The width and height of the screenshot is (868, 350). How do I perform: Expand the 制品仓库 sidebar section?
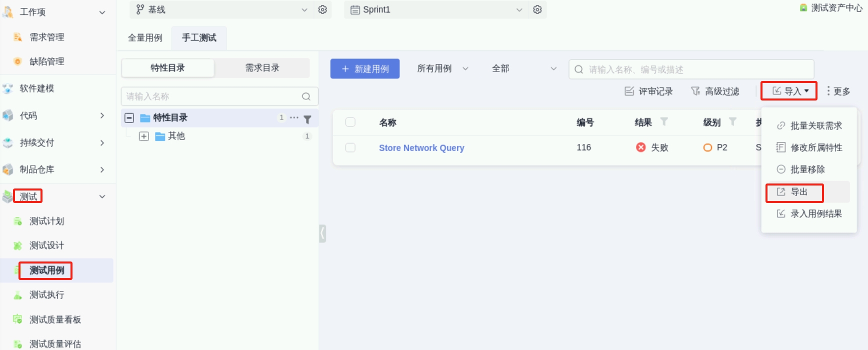[x=102, y=169]
